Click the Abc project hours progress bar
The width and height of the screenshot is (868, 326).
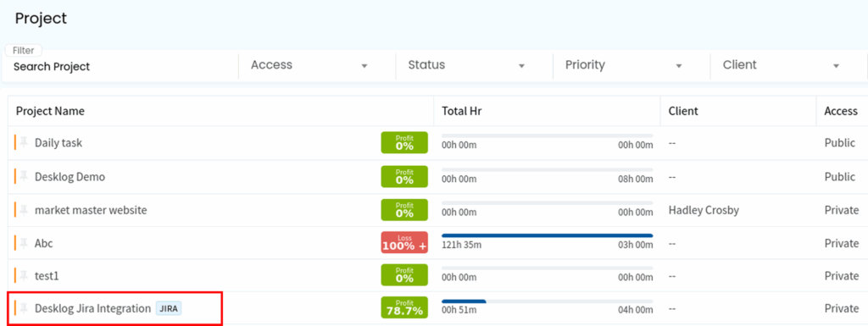click(547, 235)
